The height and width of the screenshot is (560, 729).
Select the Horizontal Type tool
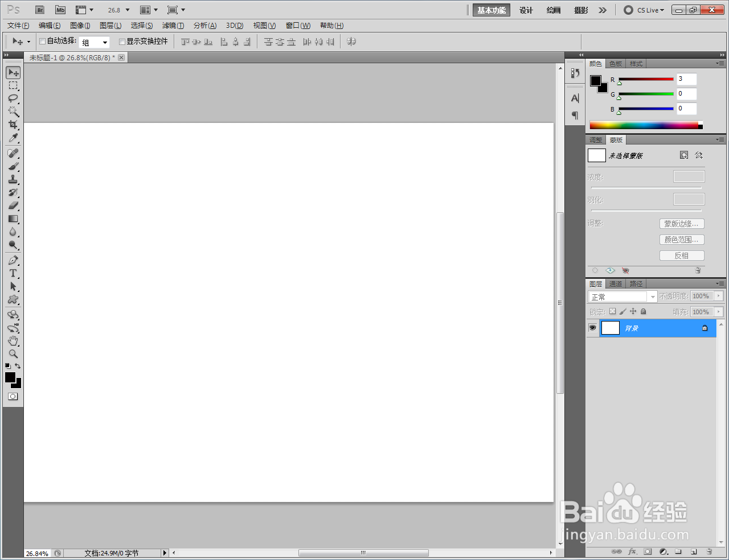13,273
